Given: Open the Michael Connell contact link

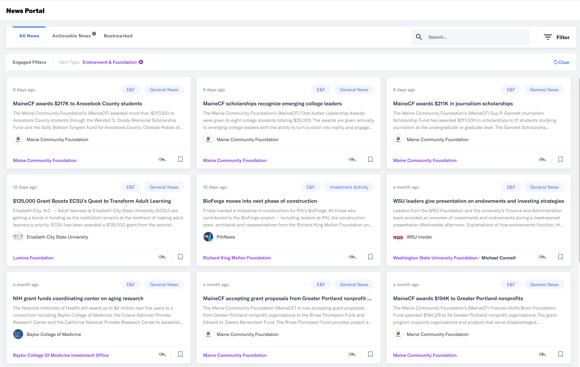Looking at the screenshot, I should (x=499, y=258).
